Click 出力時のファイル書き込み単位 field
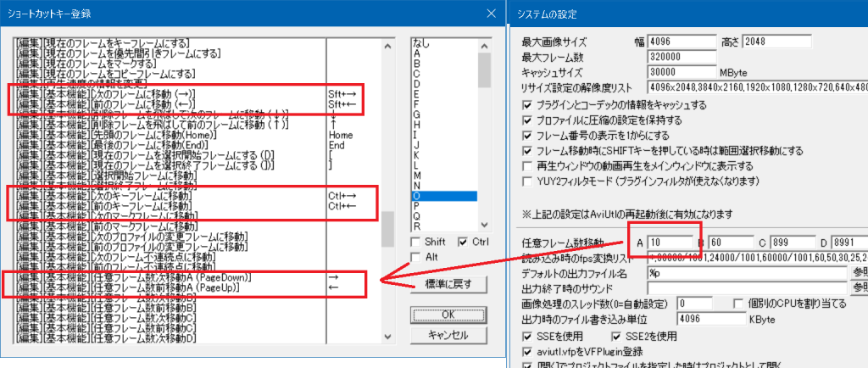This screenshot has width=868, height=368. pyautogui.click(x=711, y=320)
